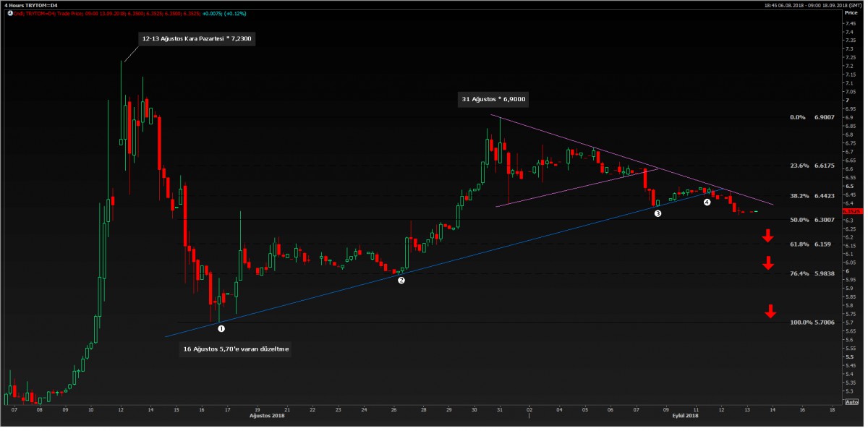Click the red down arrow near 76.4% level
Viewport: 868px width, 431px height.
(768, 263)
